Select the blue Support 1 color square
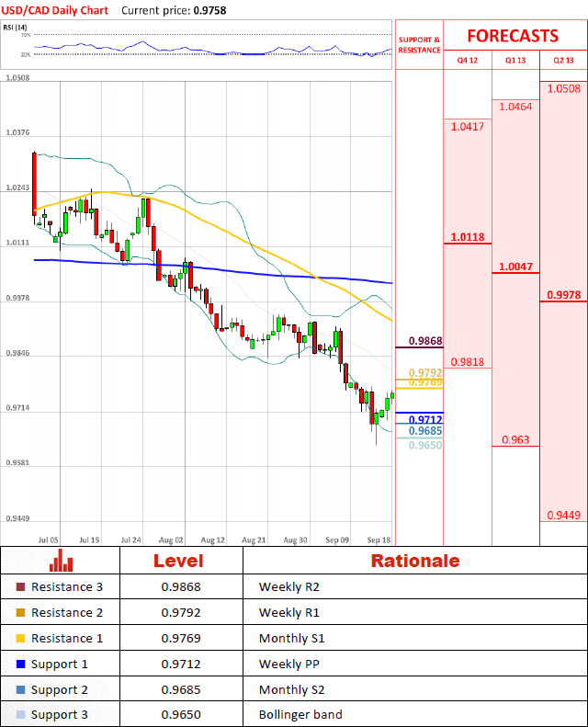Image resolution: width=588 pixels, height=727 pixels. click(x=21, y=665)
